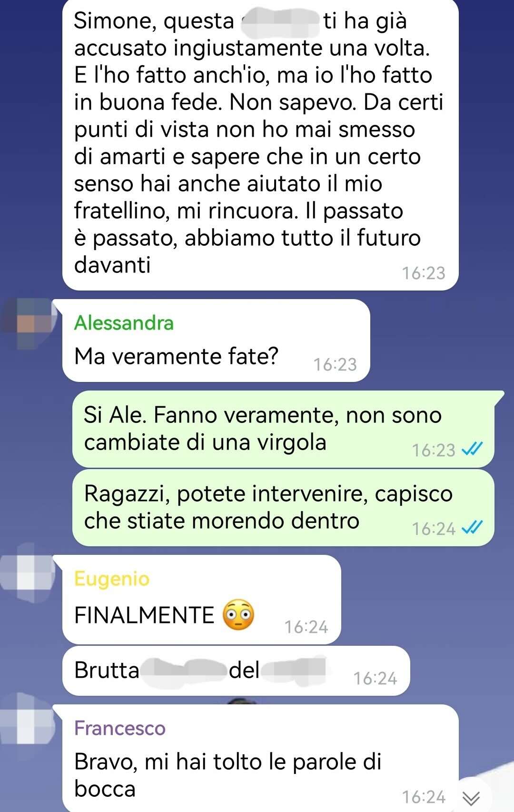The width and height of the screenshot is (514, 812).
Task: Select the 'Bravo, mi hai tolto' message
Action: coord(260,758)
